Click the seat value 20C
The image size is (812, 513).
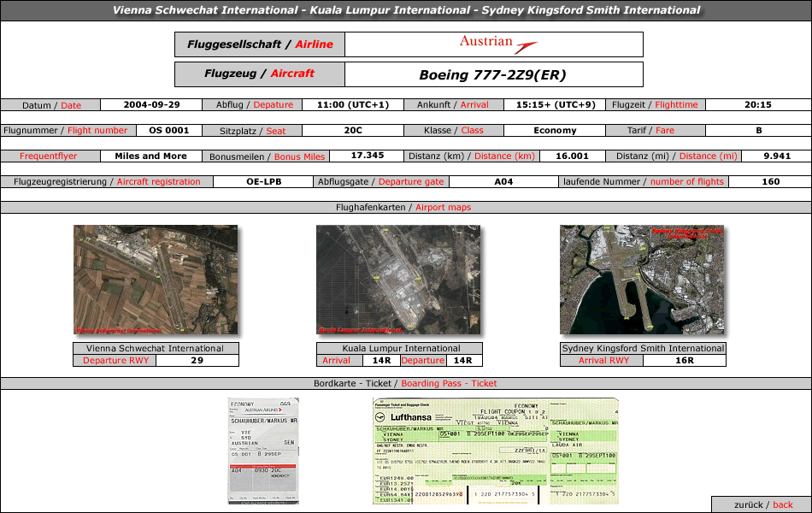point(353,131)
